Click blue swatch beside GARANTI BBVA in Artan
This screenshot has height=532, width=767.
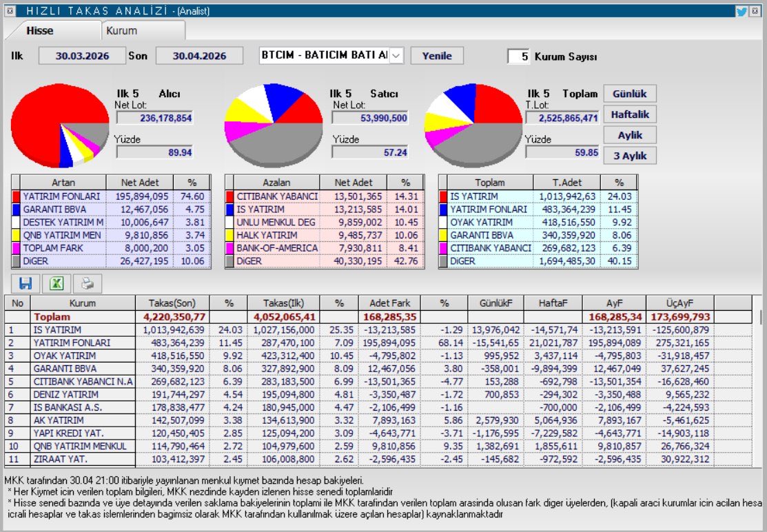(16, 209)
